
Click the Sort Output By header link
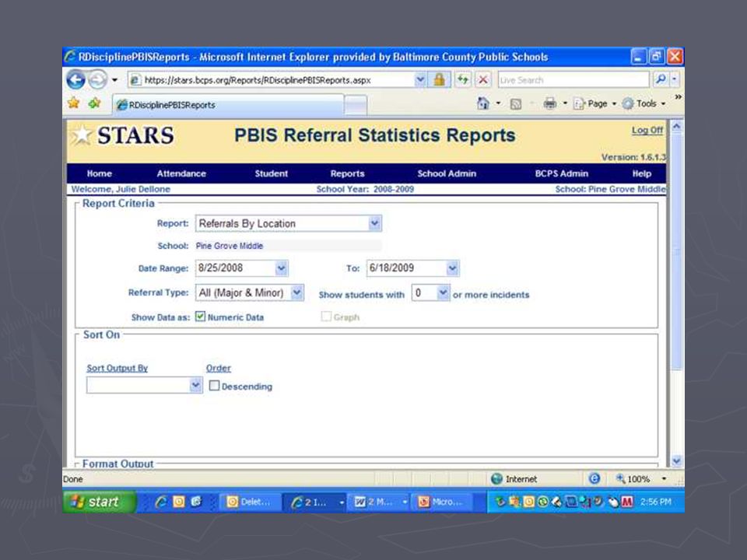point(117,368)
